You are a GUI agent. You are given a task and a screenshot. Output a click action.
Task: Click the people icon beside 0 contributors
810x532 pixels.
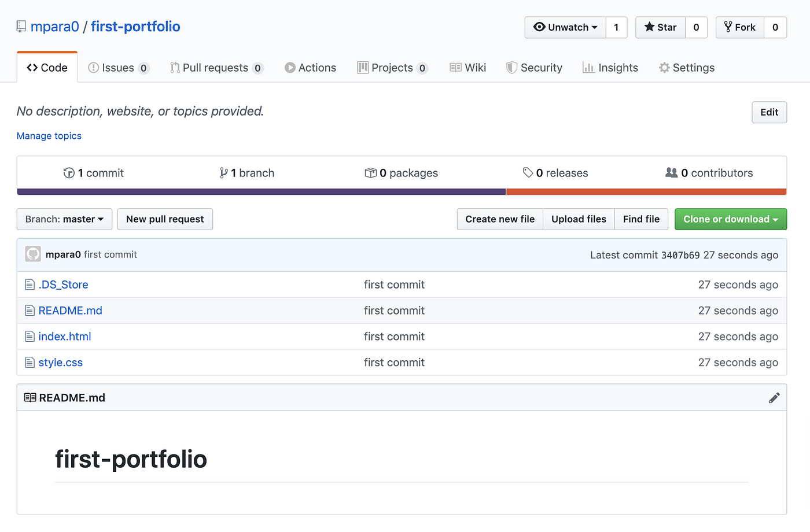[x=671, y=172]
